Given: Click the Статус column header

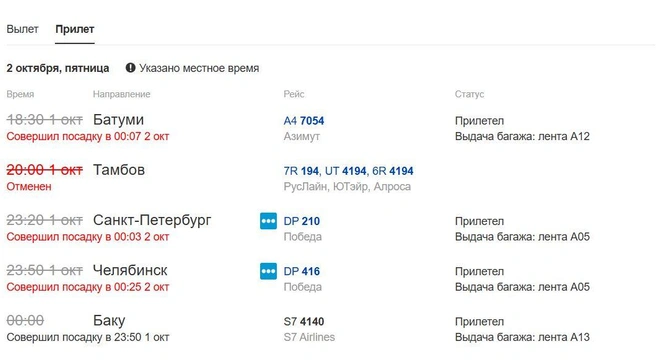Looking at the screenshot, I should tap(469, 94).
